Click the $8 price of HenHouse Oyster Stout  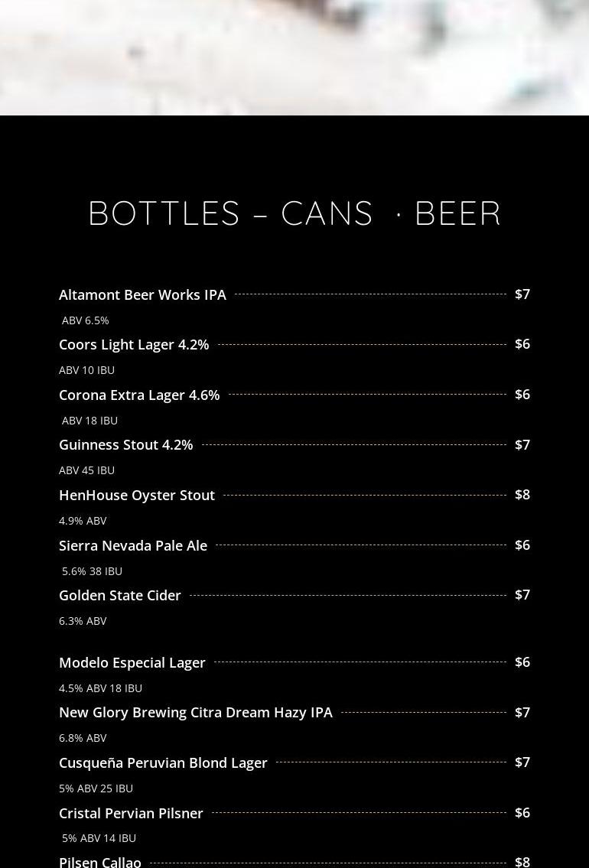[x=522, y=494]
